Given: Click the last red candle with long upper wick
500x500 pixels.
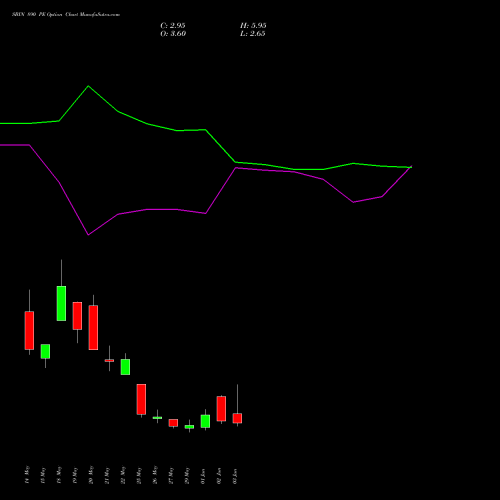Looking at the screenshot, I should (237, 418).
